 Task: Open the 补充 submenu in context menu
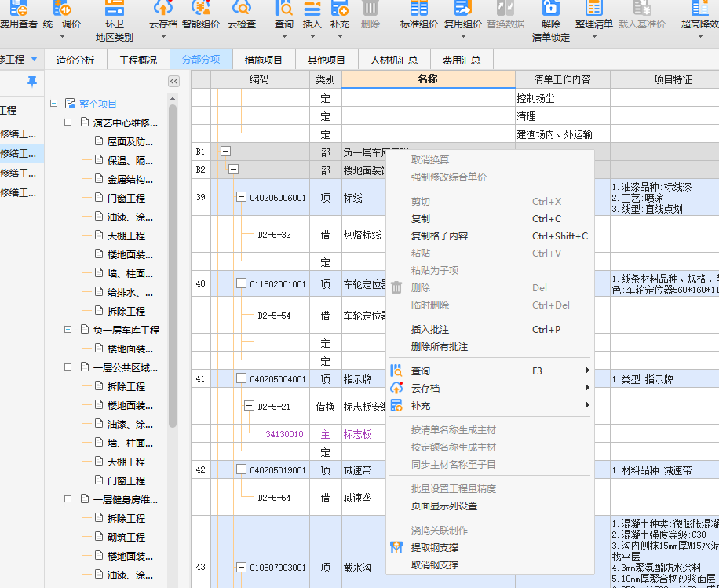490,406
